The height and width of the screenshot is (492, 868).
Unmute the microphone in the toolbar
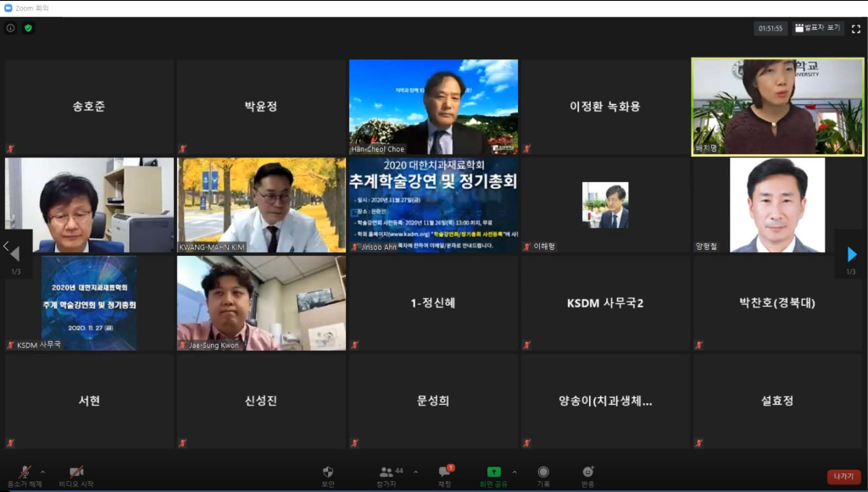[x=25, y=473]
